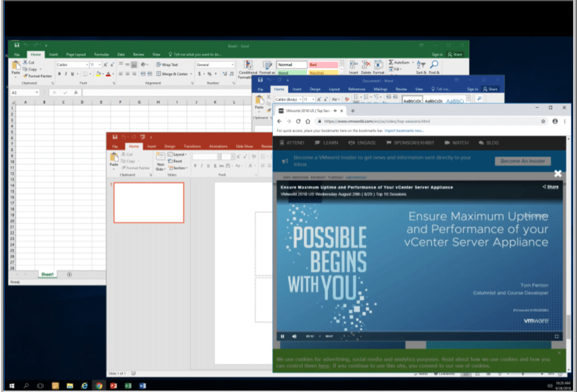Screen dimensions: 577x392
Task: Click New Slide in PowerPoint
Action: 160,161
